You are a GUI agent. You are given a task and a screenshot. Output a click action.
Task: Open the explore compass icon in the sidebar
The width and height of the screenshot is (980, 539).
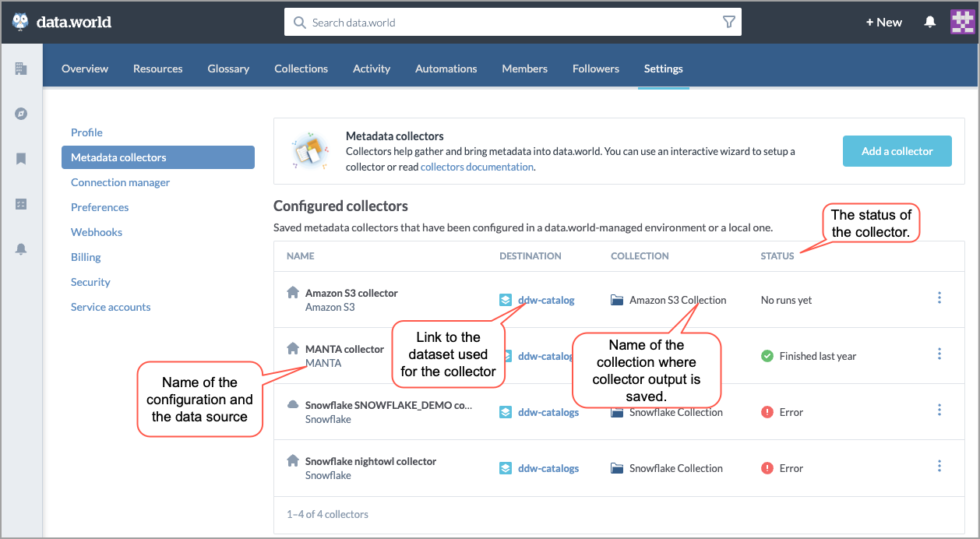[21, 114]
